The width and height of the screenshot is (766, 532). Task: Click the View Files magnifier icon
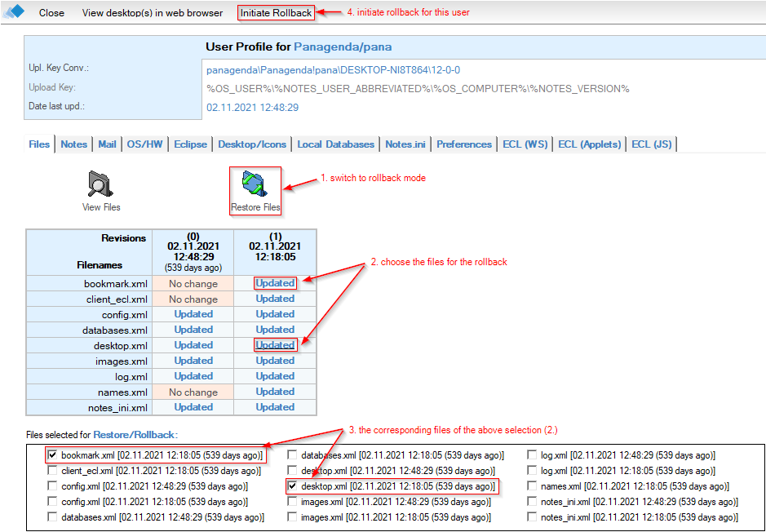101,185
